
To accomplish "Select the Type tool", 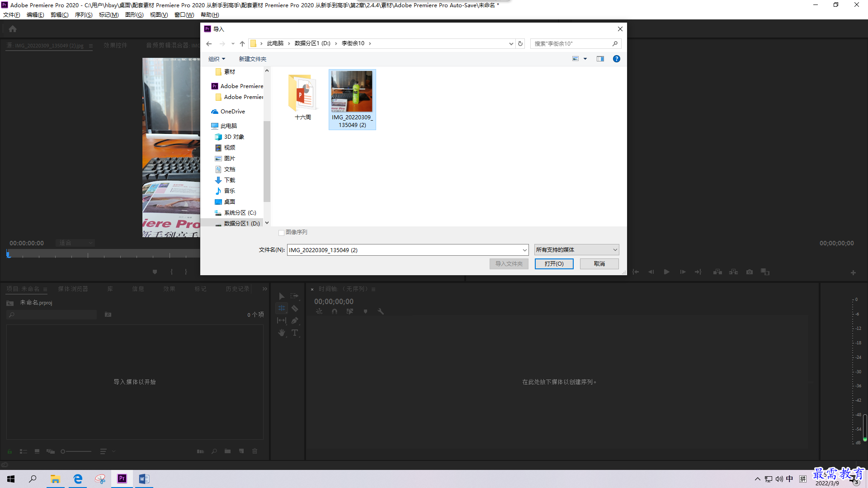I will [295, 333].
